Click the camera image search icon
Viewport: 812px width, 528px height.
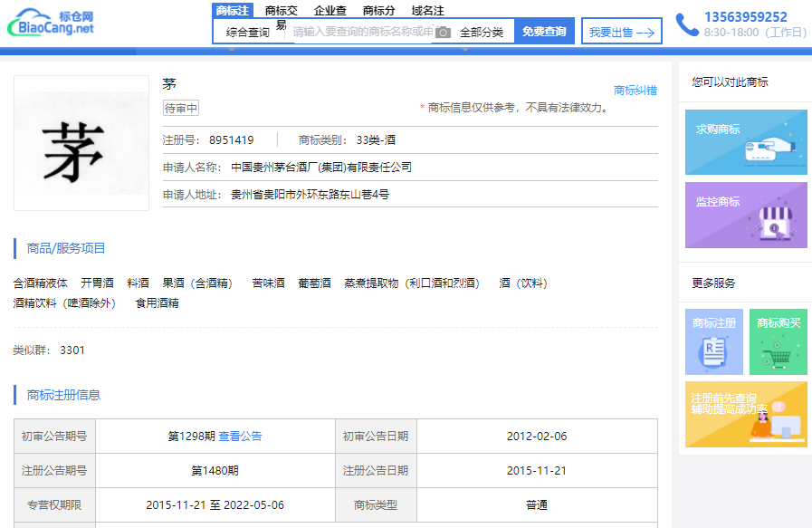pyautogui.click(x=443, y=32)
